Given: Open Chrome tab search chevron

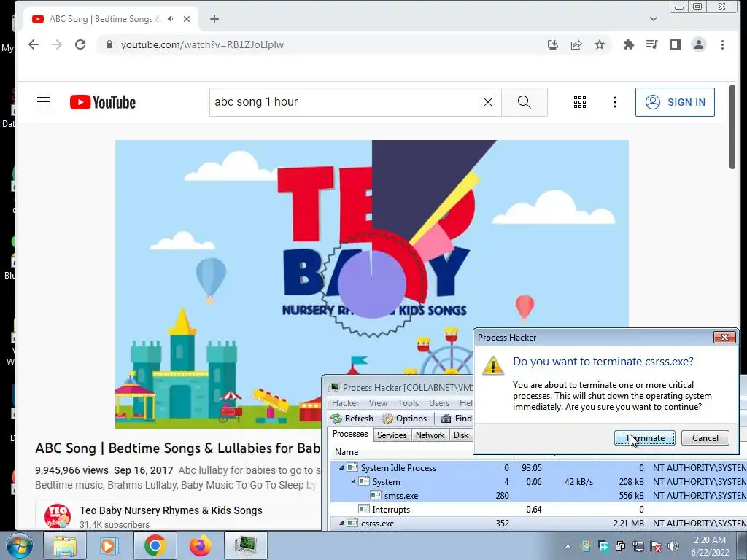Looking at the screenshot, I should coord(653,19).
